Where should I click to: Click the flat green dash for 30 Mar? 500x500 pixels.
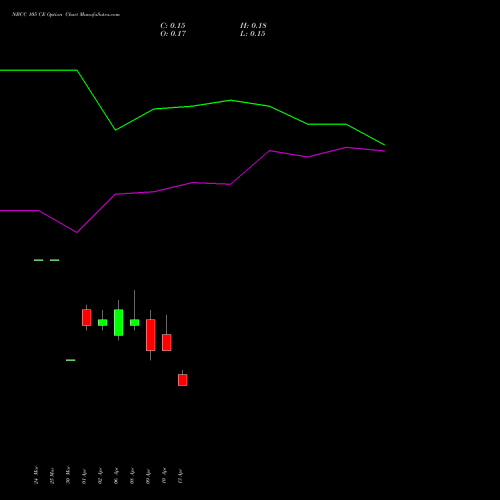click(x=71, y=360)
